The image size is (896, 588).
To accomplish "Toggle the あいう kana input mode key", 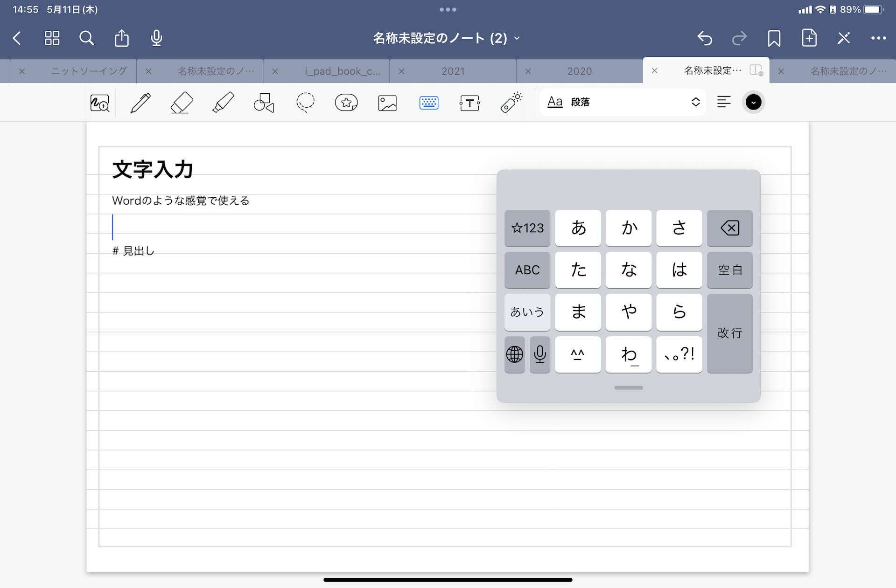I will [527, 312].
